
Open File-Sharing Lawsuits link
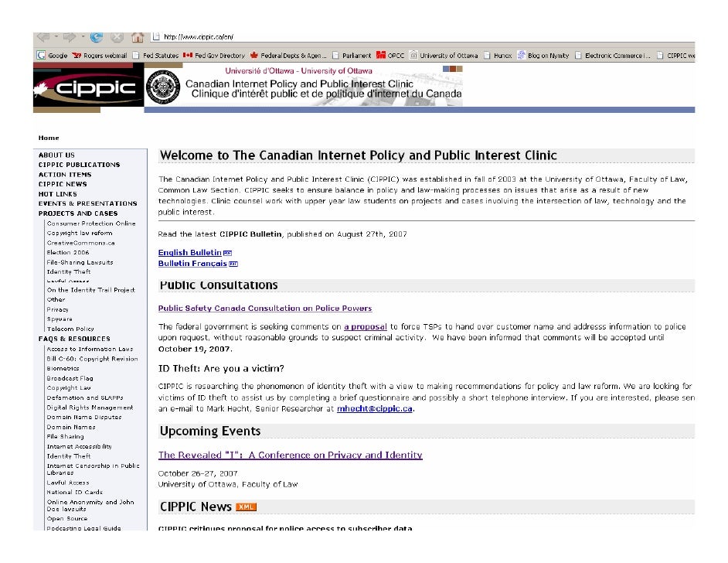[x=80, y=262]
